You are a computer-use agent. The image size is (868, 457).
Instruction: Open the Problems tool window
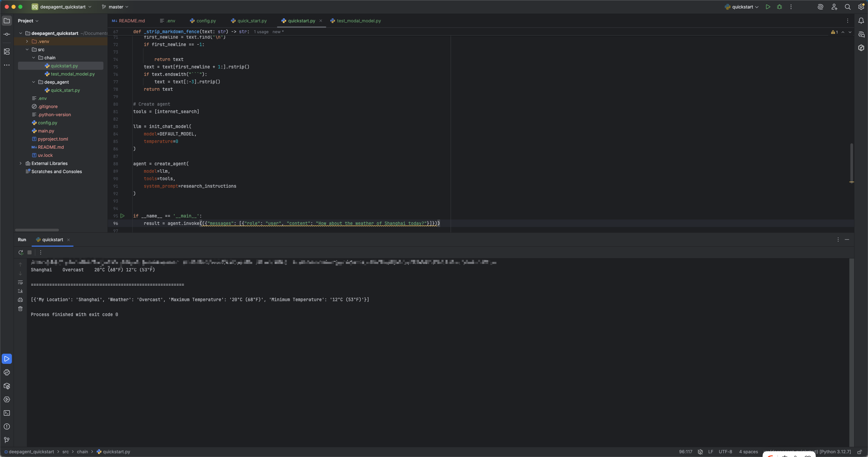[x=7, y=427]
